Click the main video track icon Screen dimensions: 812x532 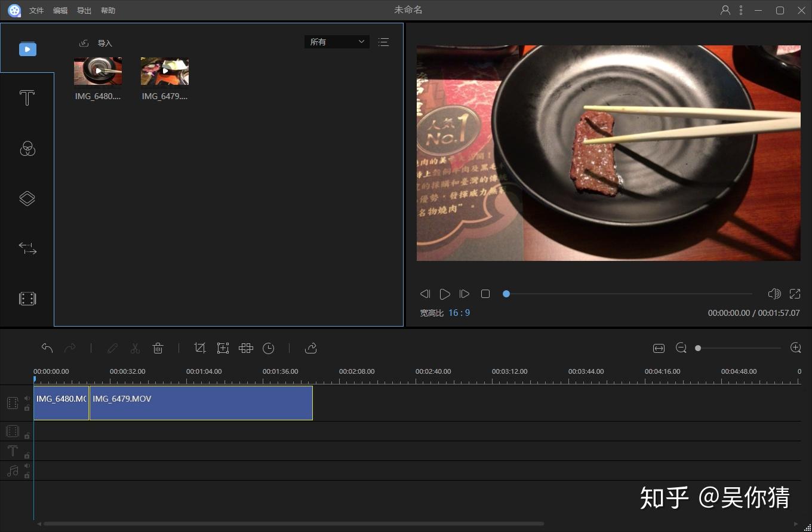pos(13,403)
